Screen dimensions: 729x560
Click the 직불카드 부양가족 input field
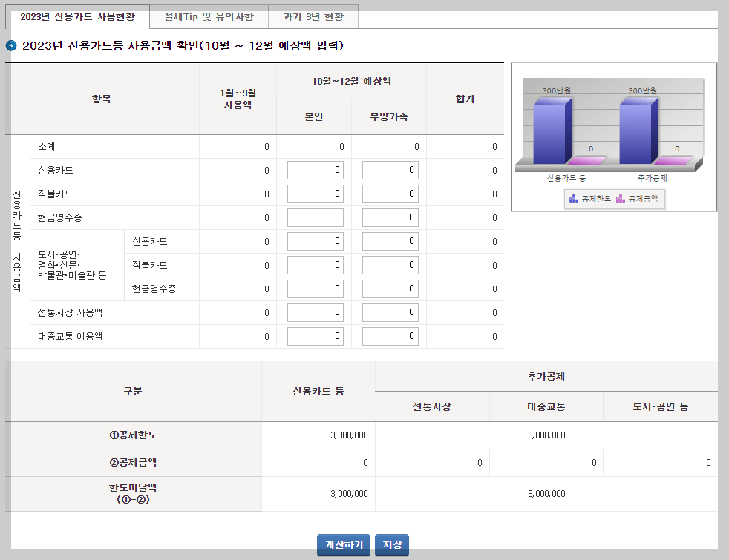[390, 194]
